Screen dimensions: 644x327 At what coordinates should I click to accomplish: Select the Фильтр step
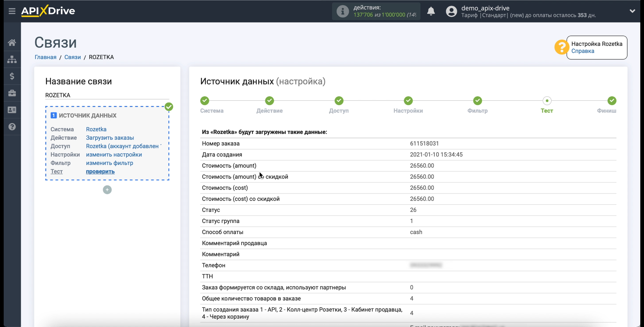click(478, 111)
